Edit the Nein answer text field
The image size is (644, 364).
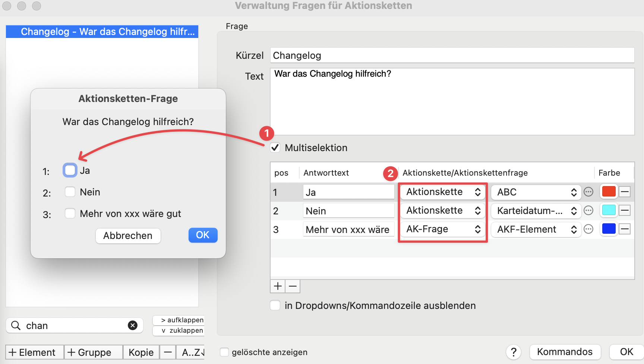tap(348, 211)
